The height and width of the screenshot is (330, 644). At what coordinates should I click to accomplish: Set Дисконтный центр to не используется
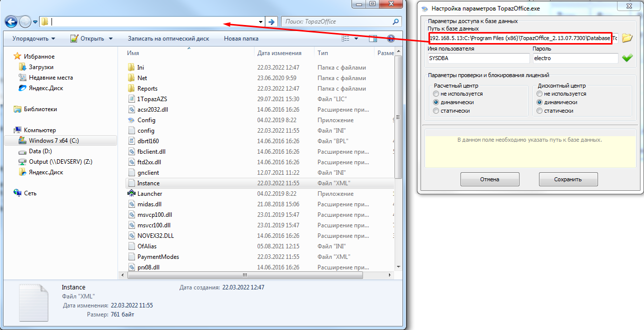pos(539,94)
